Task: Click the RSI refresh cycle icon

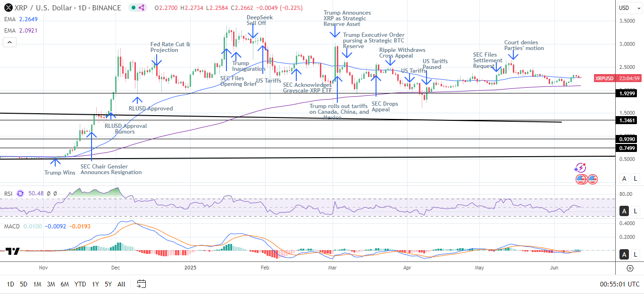Action: pyautogui.click(x=20, y=193)
